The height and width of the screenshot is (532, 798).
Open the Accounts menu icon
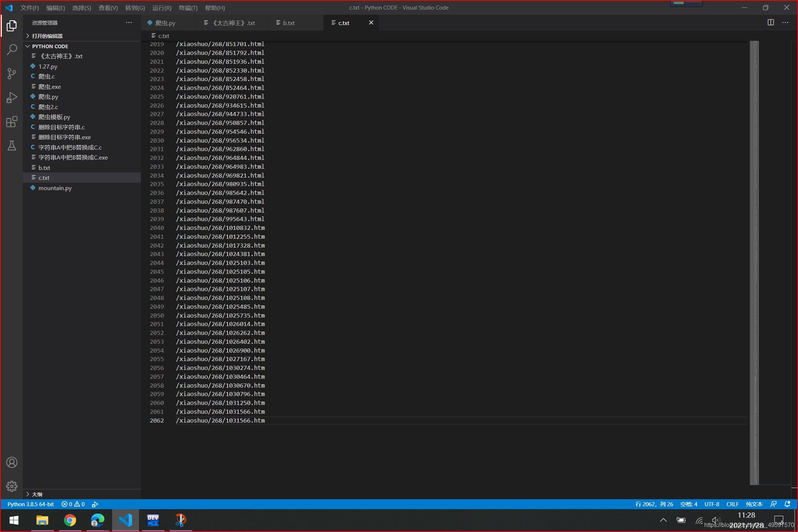click(12, 462)
